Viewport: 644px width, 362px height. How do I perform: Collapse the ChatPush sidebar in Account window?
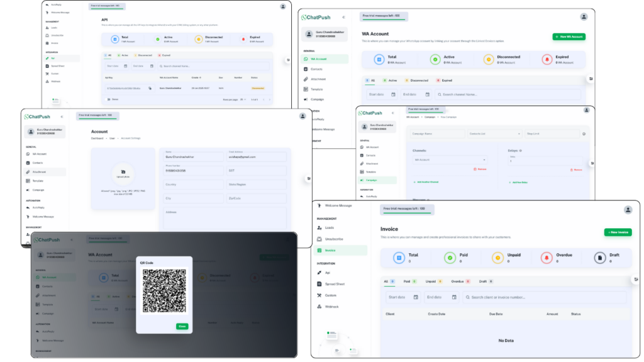(x=62, y=117)
